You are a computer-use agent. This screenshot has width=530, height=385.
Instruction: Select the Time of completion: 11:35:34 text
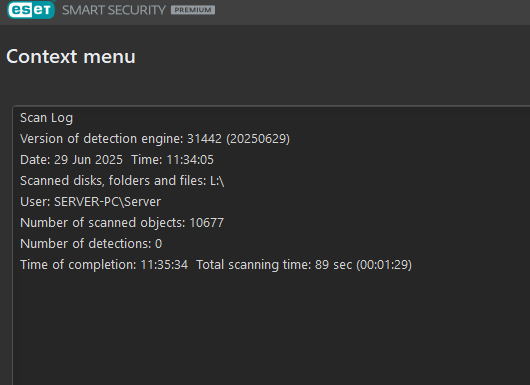104,265
